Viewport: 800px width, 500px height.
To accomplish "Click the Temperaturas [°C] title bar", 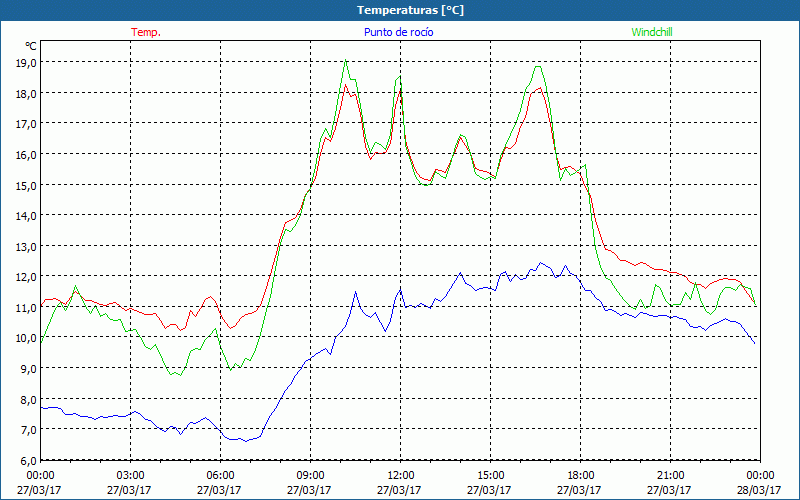I will tap(400, 10).
